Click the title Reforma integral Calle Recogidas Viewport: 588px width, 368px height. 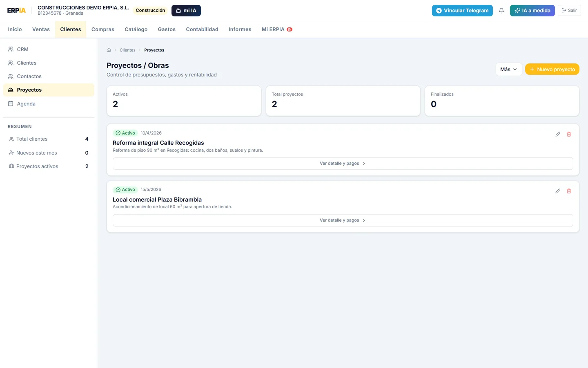[x=158, y=143]
